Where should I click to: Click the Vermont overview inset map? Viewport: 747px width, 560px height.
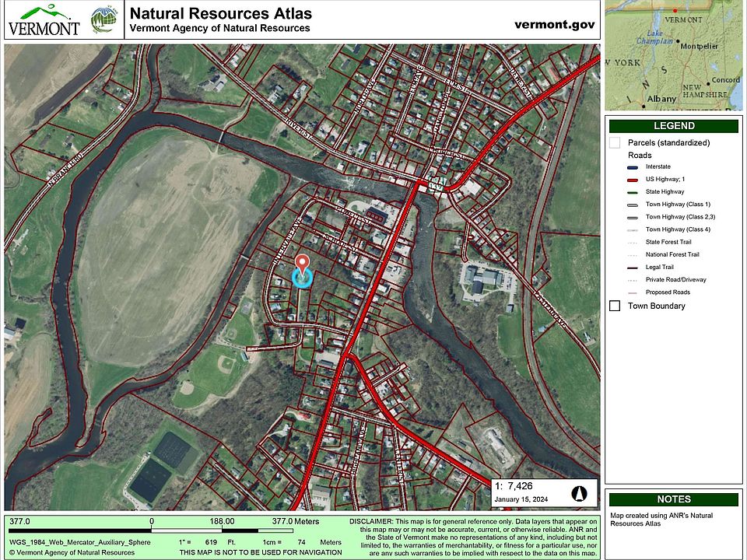[673, 56]
